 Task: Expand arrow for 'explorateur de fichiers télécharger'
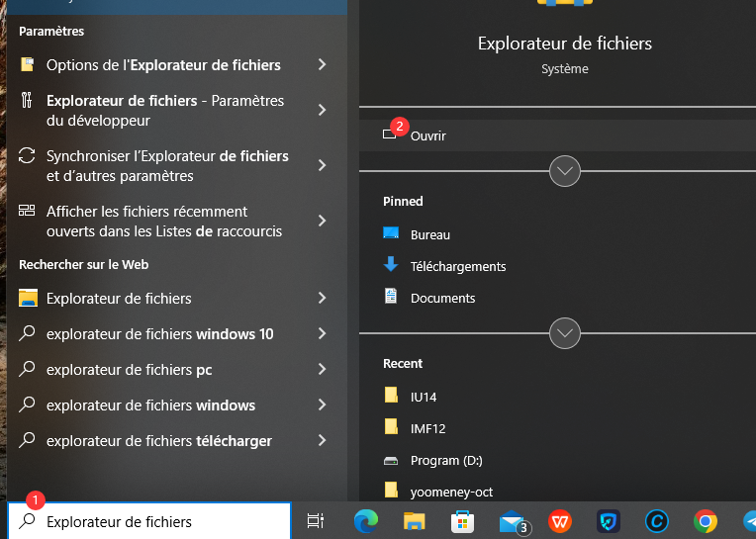click(322, 440)
